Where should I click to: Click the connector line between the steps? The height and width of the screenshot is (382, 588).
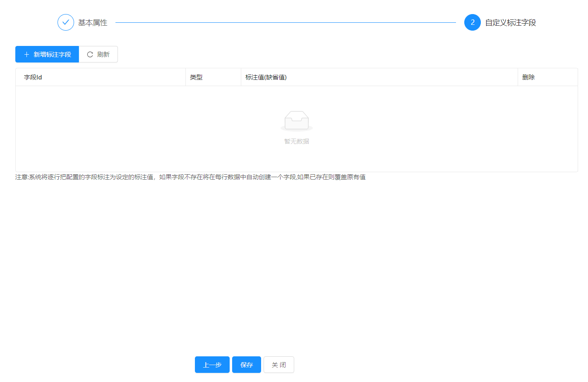(286, 23)
